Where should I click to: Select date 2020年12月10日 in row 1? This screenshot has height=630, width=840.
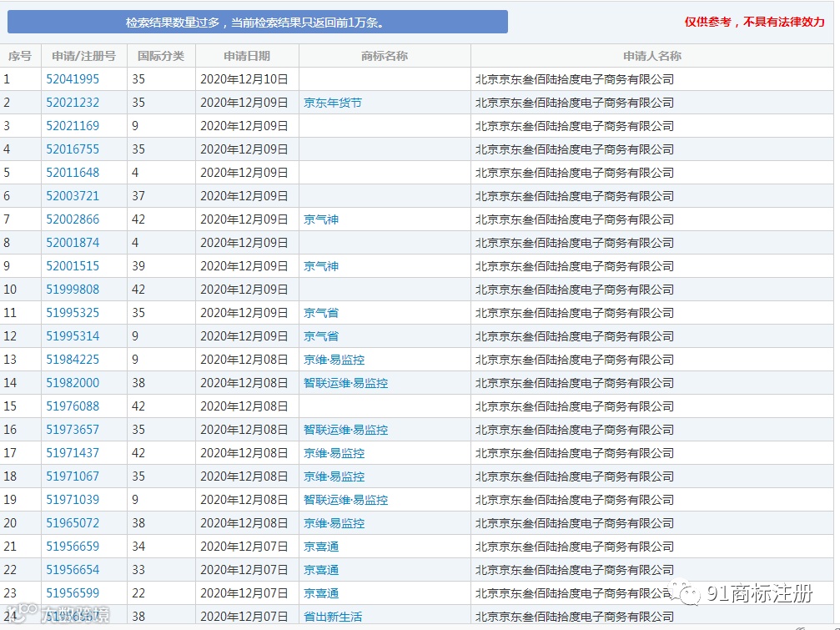pos(244,79)
